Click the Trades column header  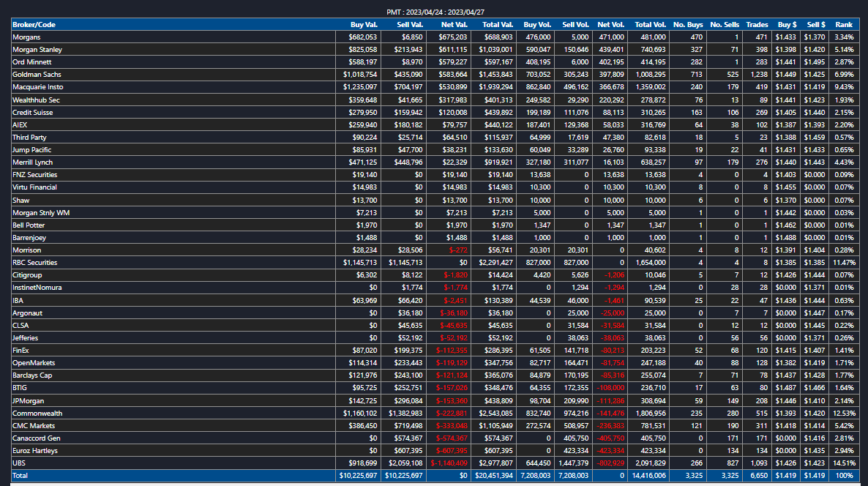[757, 25]
